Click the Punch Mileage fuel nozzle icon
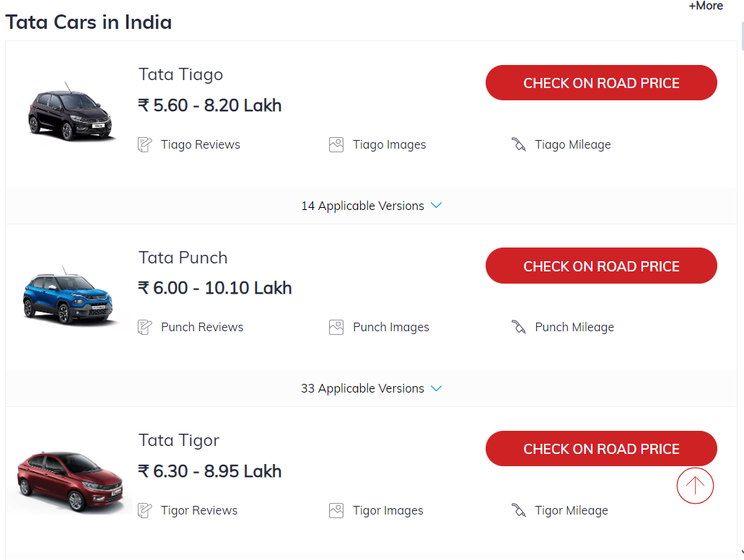The image size is (744, 560). pos(518,327)
